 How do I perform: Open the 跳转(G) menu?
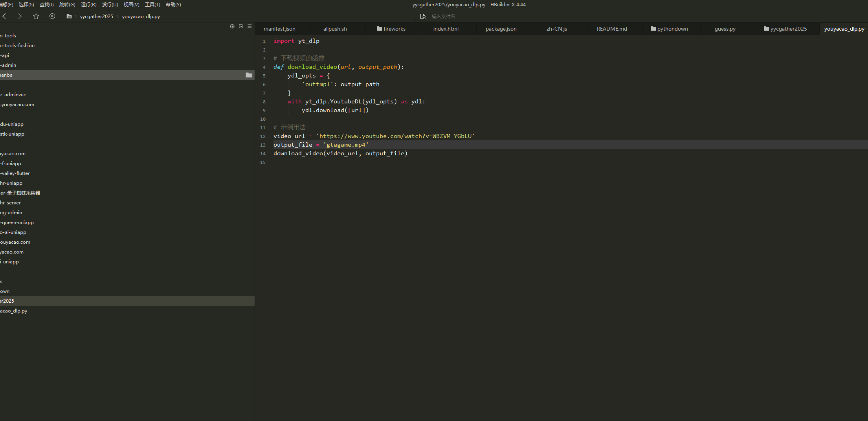67,5
